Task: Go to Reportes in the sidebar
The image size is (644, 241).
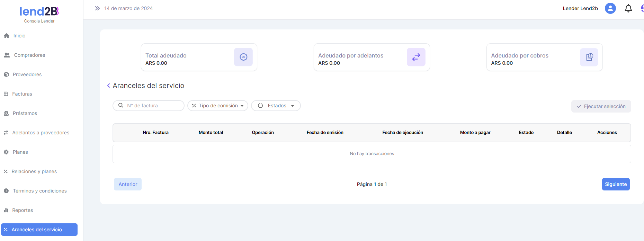Action: (23, 210)
